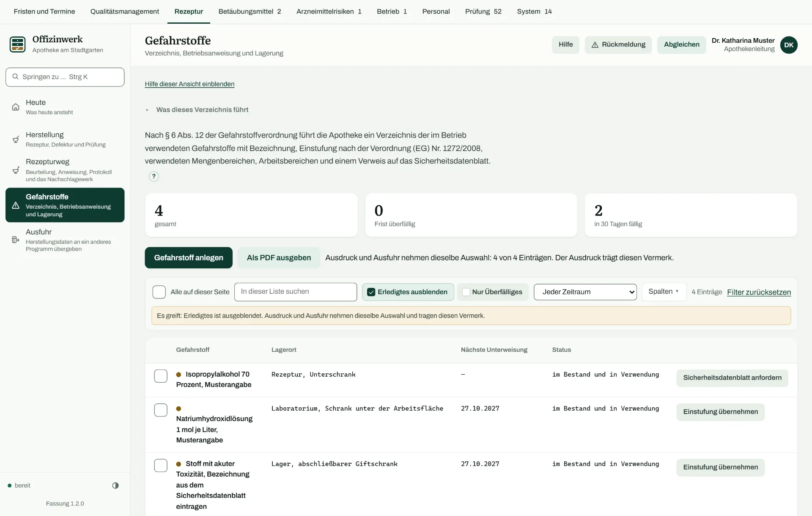Click the search magnifier icon
This screenshot has height=516, width=812.
[15, 77]
